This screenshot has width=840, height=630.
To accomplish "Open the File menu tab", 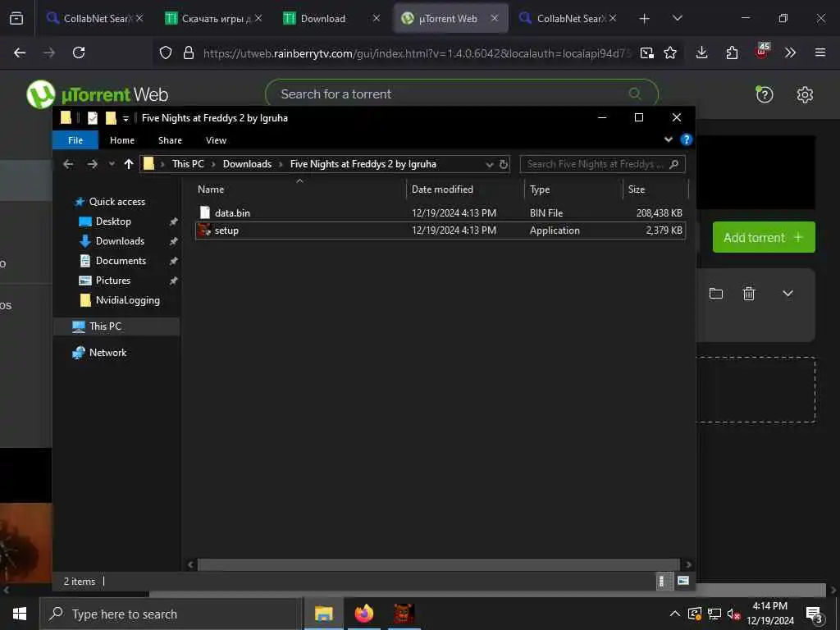I will [75, 140].
